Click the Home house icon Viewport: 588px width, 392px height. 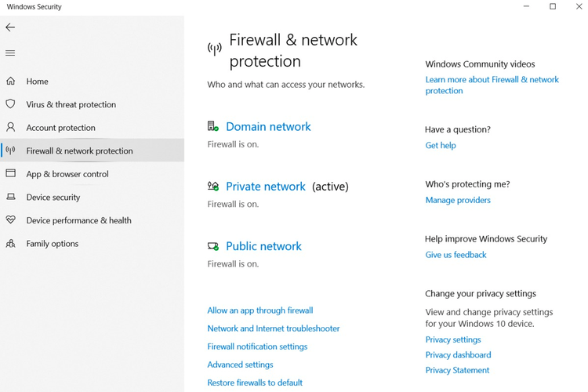click(x=10, y=82)
